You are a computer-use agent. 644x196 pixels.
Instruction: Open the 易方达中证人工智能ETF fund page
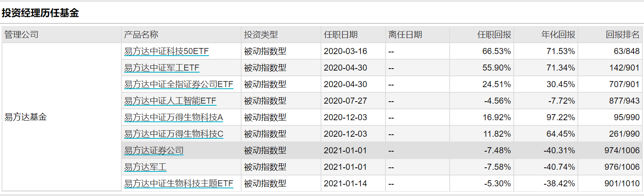(170, 101)
